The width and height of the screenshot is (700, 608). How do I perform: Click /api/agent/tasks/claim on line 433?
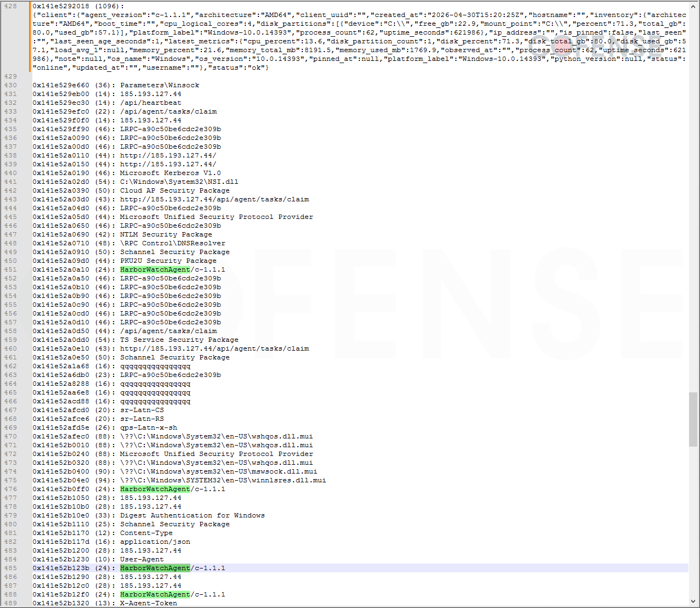coord(168,111)
